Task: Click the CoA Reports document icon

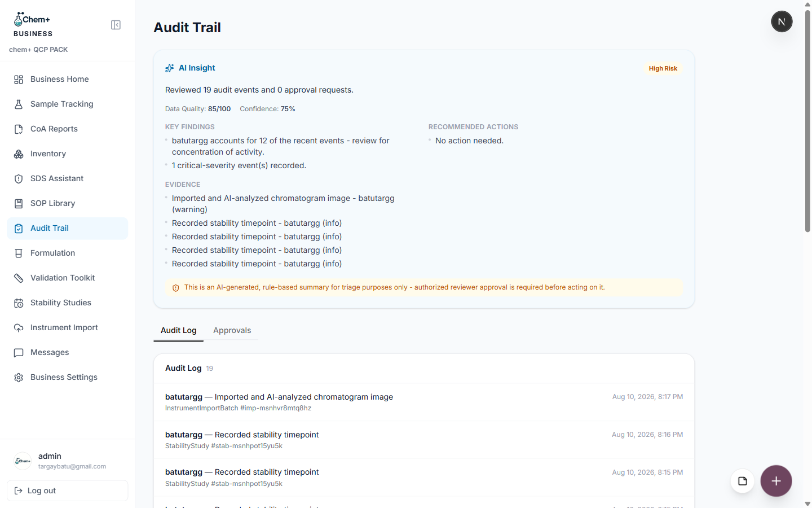Action: coord(19,129)
